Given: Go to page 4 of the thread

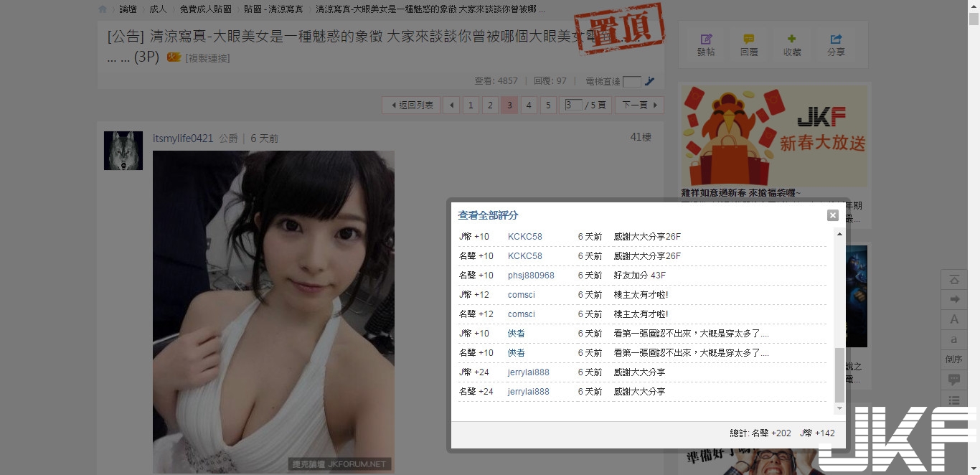Looking at the screenshot, I should point(529,105).
